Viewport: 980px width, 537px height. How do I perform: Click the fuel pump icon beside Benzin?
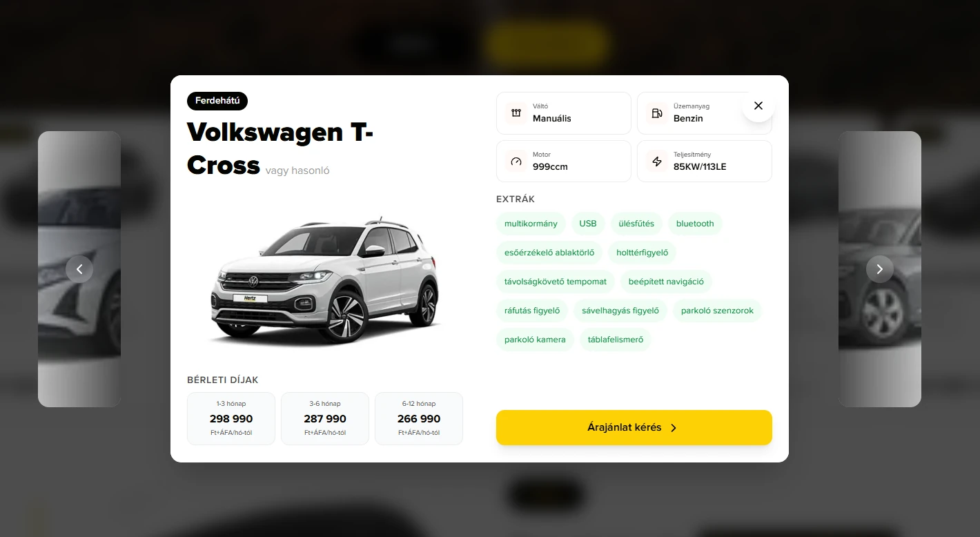click(656, 113)
